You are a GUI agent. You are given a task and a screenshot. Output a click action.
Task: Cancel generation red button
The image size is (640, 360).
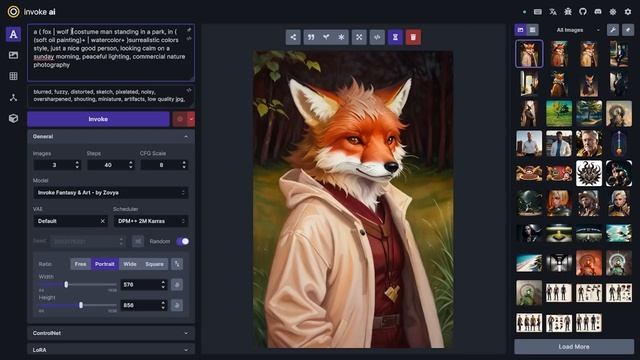click(x=180, y=119)
